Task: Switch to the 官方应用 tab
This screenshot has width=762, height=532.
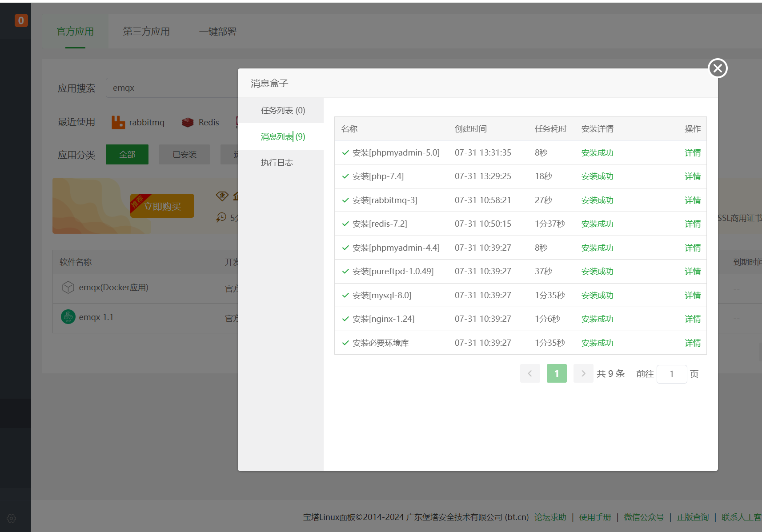Action: click(75, 31)
